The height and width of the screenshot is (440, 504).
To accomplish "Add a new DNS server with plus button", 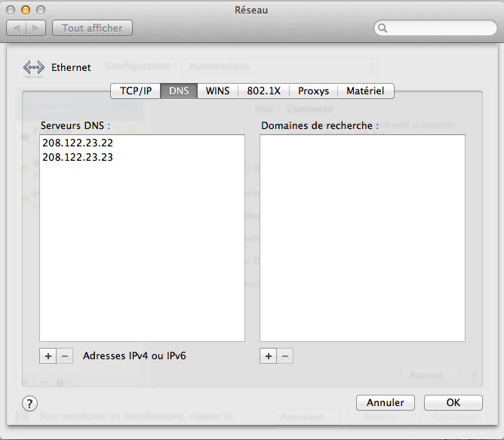I will 48,356.
